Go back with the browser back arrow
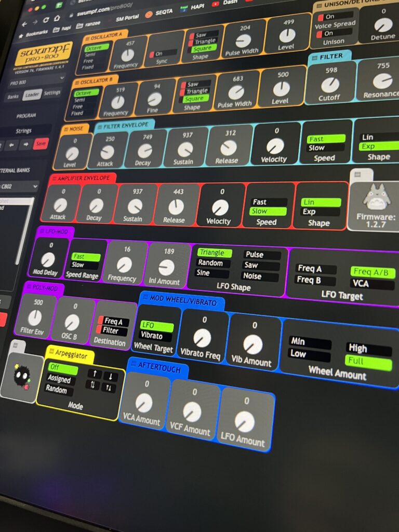The image size is (399, 532). pyautogui.click(x=24, y=24)
